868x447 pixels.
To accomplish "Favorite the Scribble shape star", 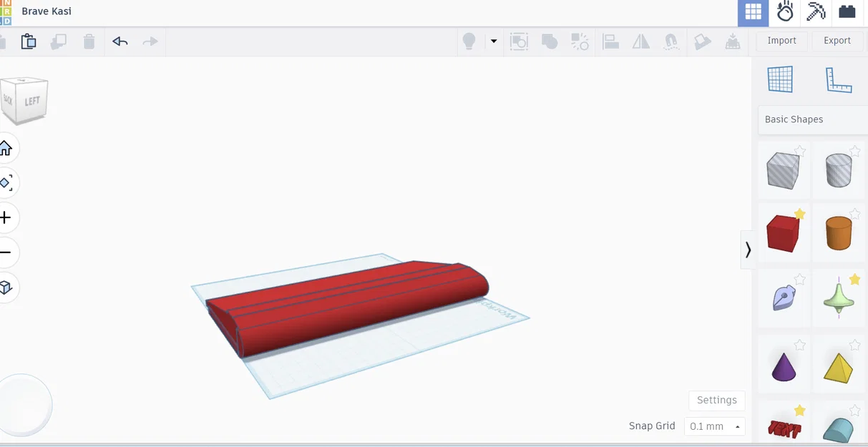I will coord(800,280).
